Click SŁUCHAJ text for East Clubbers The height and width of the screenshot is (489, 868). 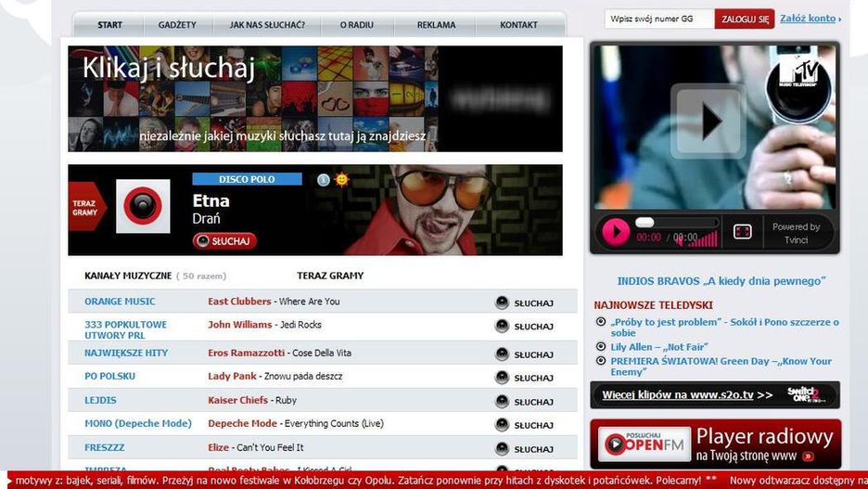[x=533, y=303]
